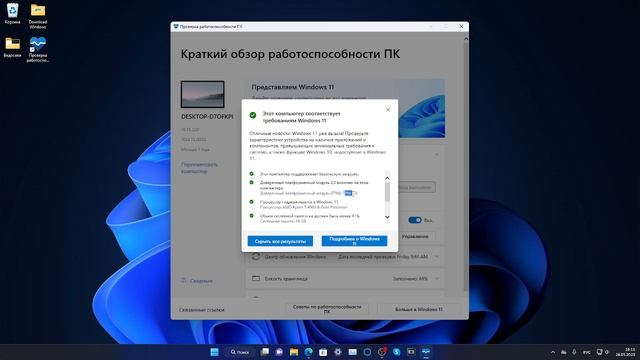Viewport: 640px width, 360px height.
Task: Open Task View from the taskbar
Action: coord(264,352)
